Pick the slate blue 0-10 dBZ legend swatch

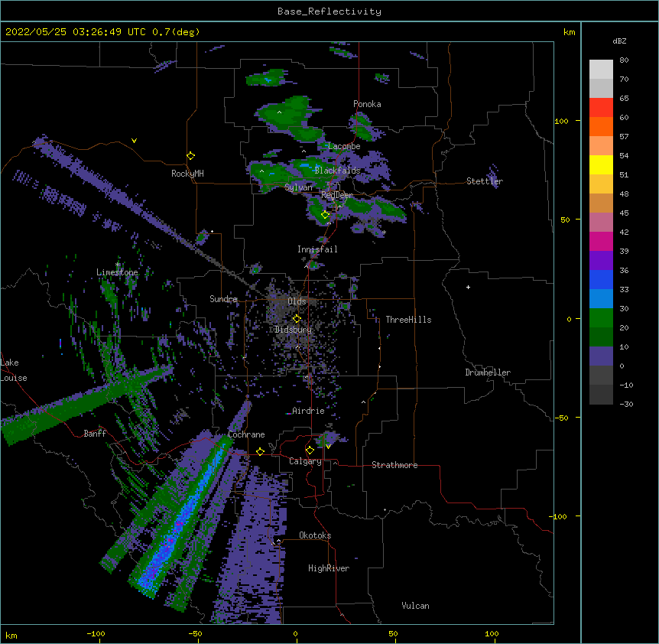[601, 356]
